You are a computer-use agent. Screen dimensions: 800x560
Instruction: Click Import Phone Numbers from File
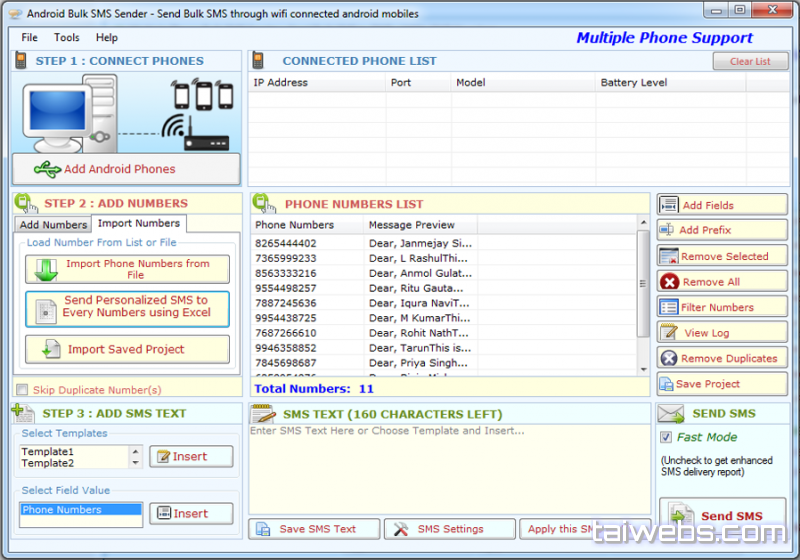(127, 269)
